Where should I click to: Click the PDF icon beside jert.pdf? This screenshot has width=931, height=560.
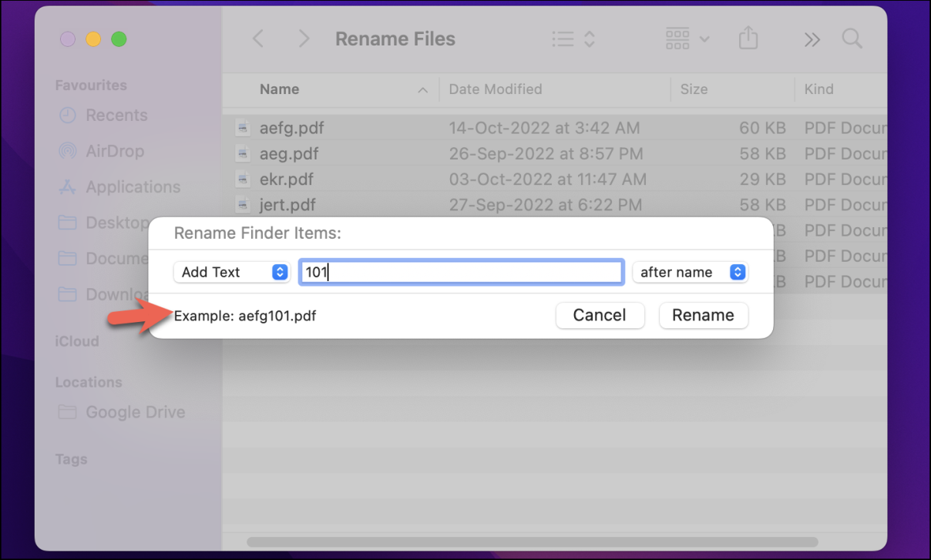pyautogui.click(x=244, y=205)
